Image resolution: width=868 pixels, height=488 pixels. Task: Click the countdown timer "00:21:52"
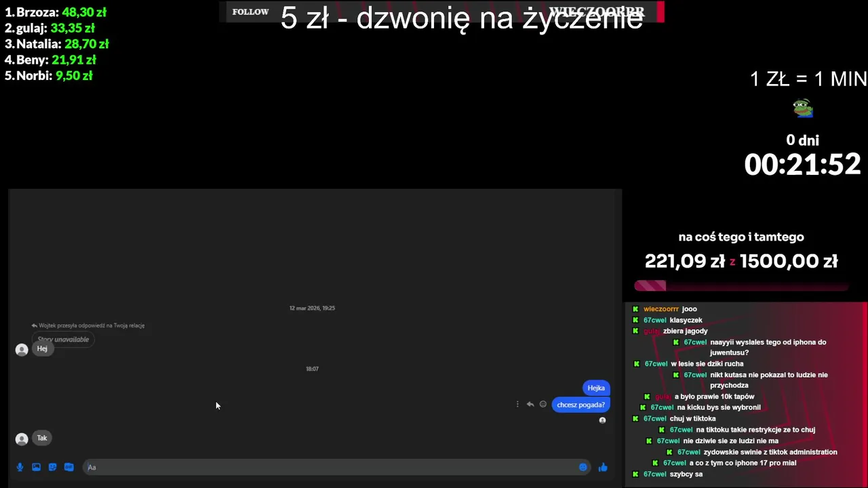coord(802,165)
